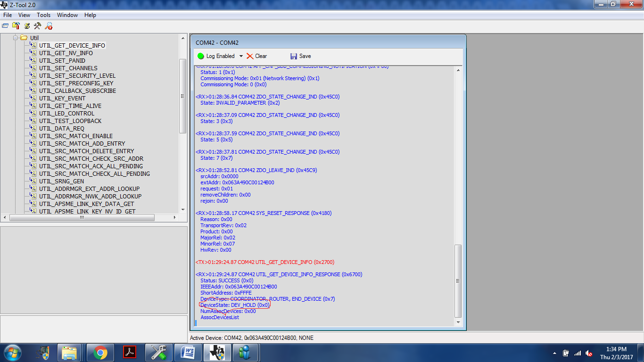Screen dimensions: 644x362
Task: Click the SYS_RESET_RESPONSE log entry header
Action: tap(264, 213)
